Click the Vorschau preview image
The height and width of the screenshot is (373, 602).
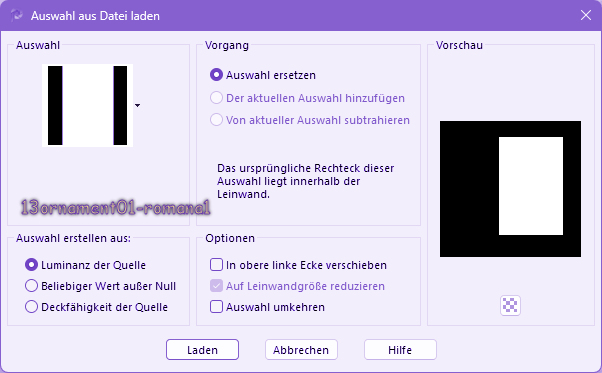510,189
